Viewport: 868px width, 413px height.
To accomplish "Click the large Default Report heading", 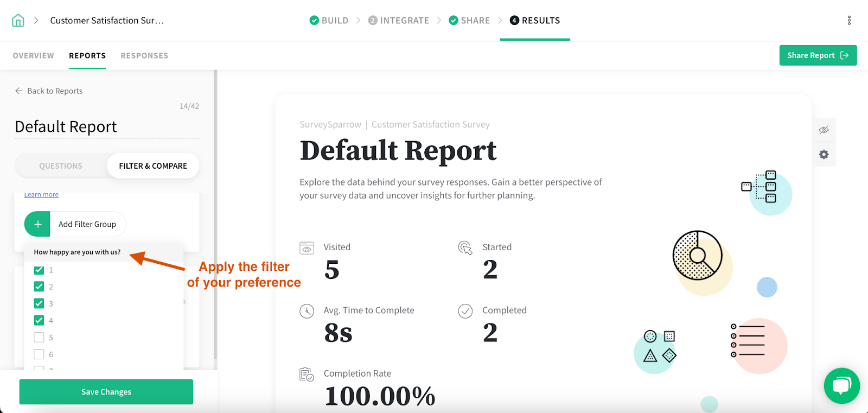I will coord(398,150).
